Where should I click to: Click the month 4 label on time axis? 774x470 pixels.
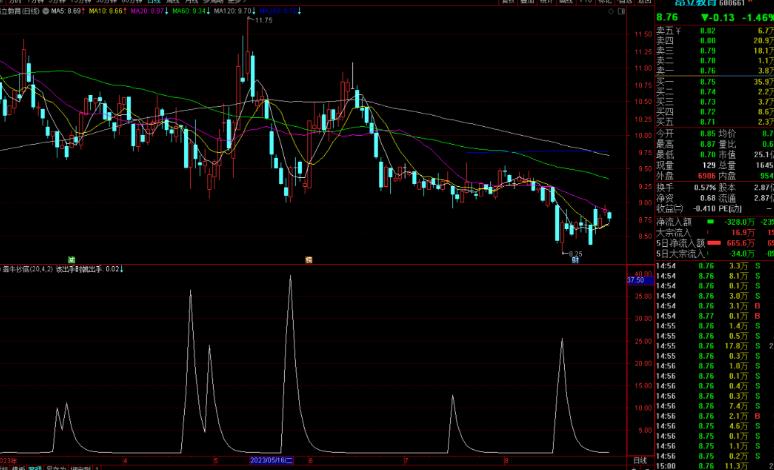tap(125, 461)
